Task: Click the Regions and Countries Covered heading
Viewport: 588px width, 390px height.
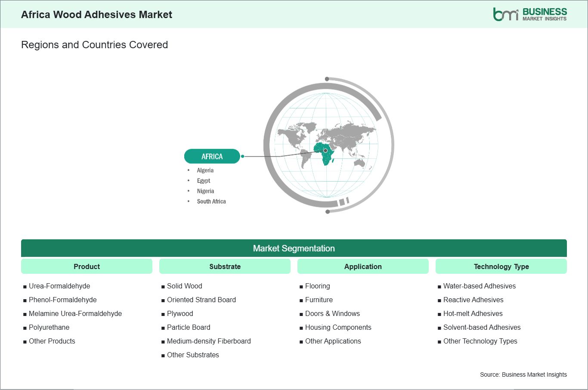Action: (94, 45)
